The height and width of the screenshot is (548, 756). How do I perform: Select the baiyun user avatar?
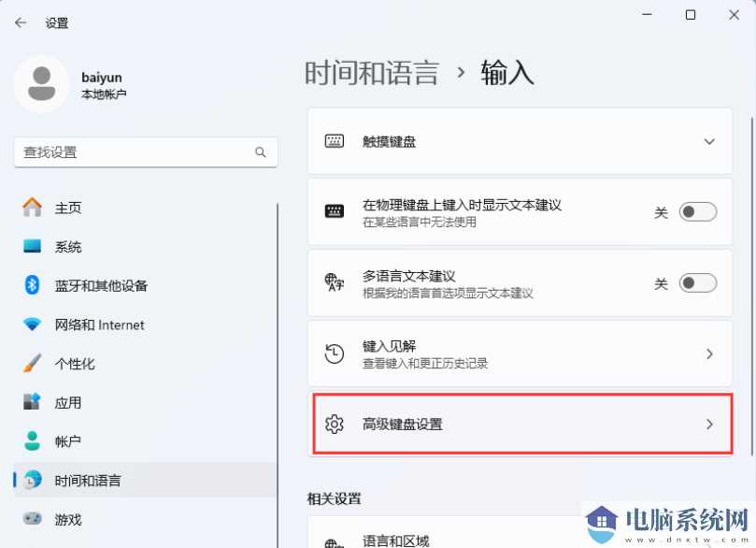pos(42,83)
